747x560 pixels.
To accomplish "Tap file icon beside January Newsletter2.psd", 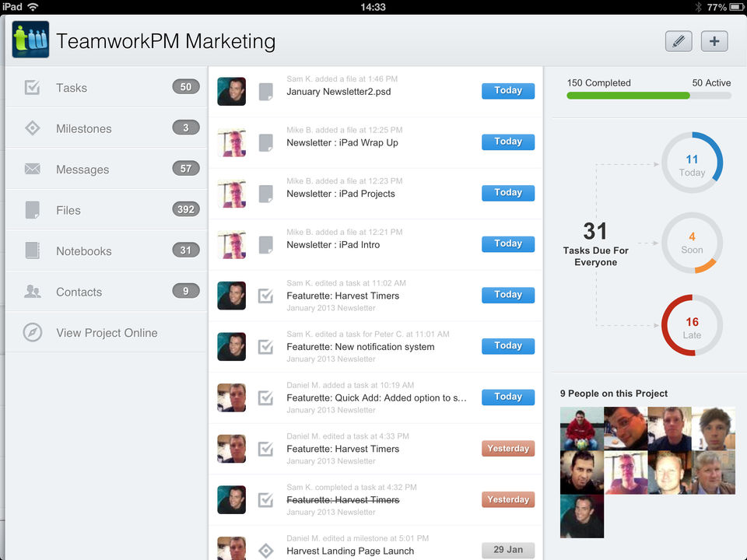I will coord(266,91).
